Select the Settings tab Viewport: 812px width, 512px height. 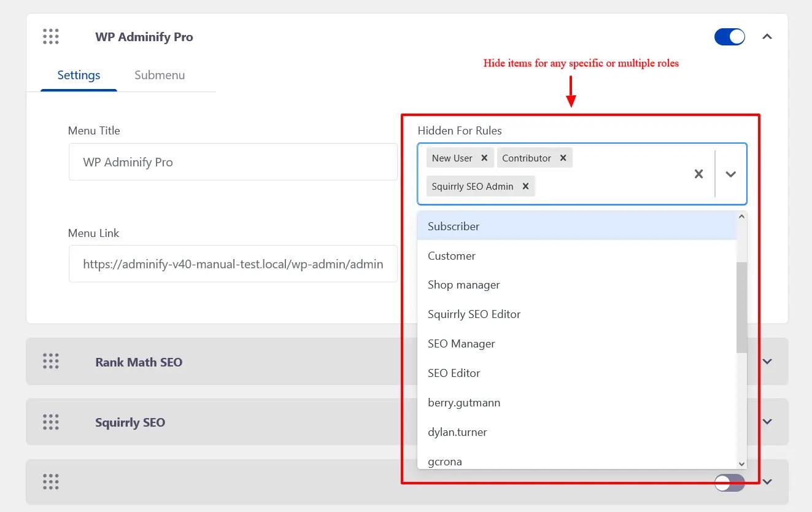tap(79, 75)
